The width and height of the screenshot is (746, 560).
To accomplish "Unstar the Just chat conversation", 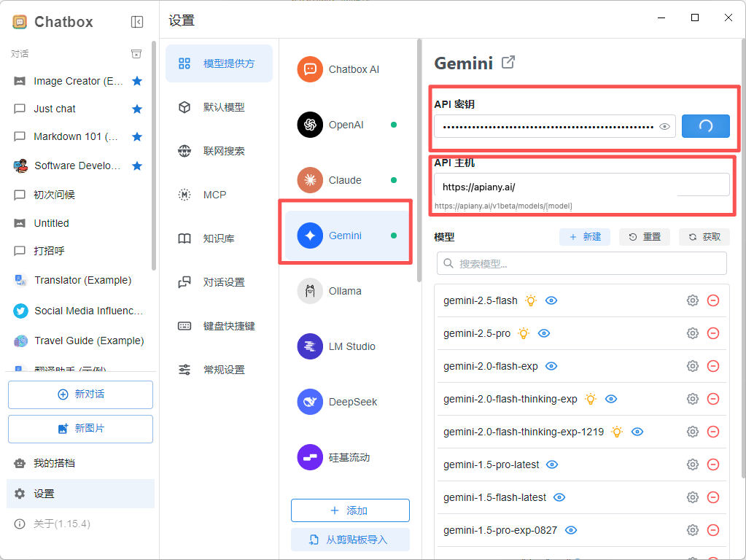I will pos(137,109).
